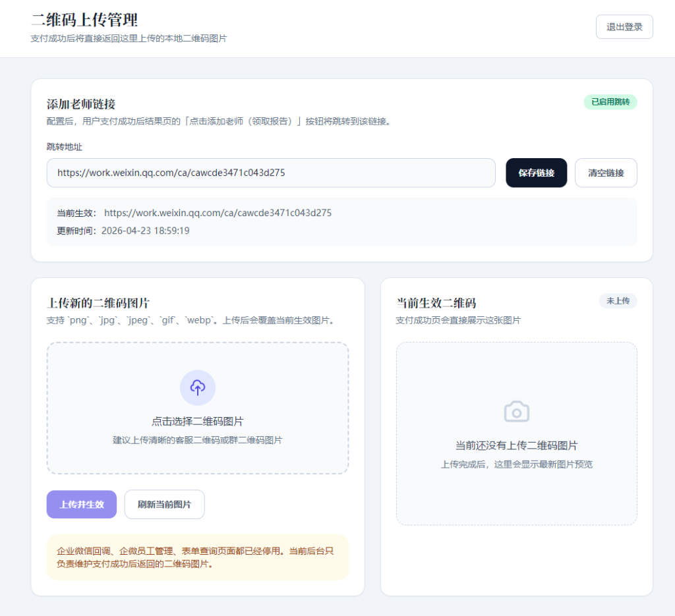The height and width of the screenshot is (616, 675).
Task: Click the cloud upload icon
Action: click(x=197, y=387)
